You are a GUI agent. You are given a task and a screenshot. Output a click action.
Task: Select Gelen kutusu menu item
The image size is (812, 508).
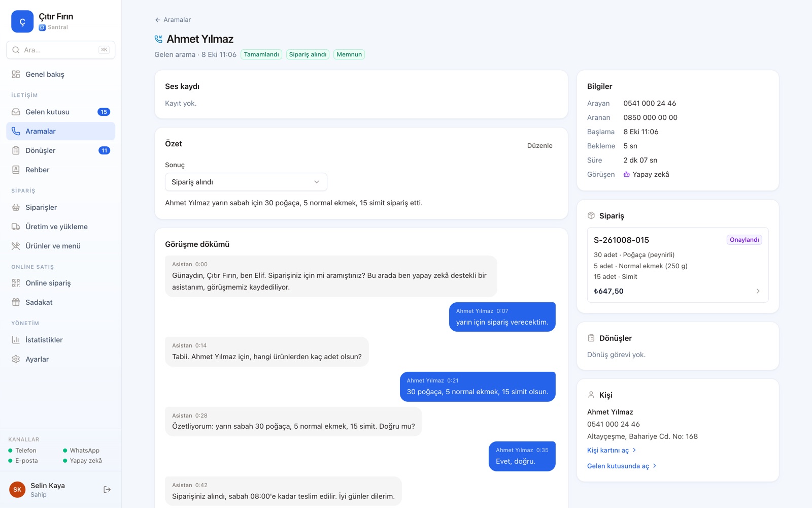click(61, 112)
